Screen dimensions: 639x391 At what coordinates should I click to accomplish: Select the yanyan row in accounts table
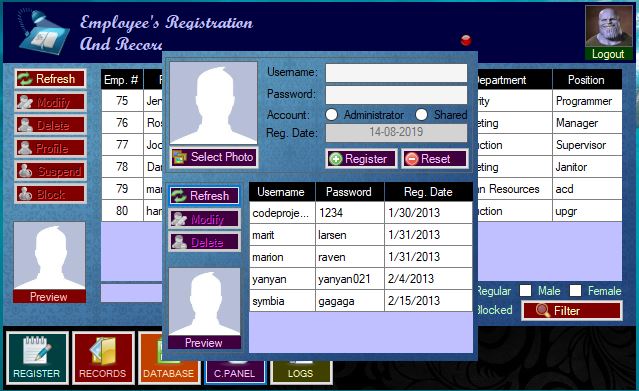361,279
